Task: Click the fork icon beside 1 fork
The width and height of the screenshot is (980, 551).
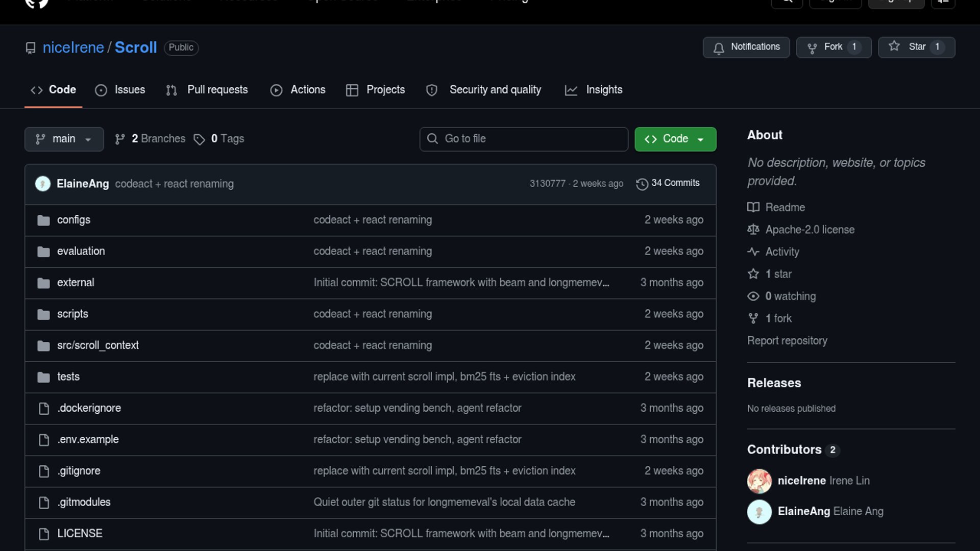Action: (753, 318)
